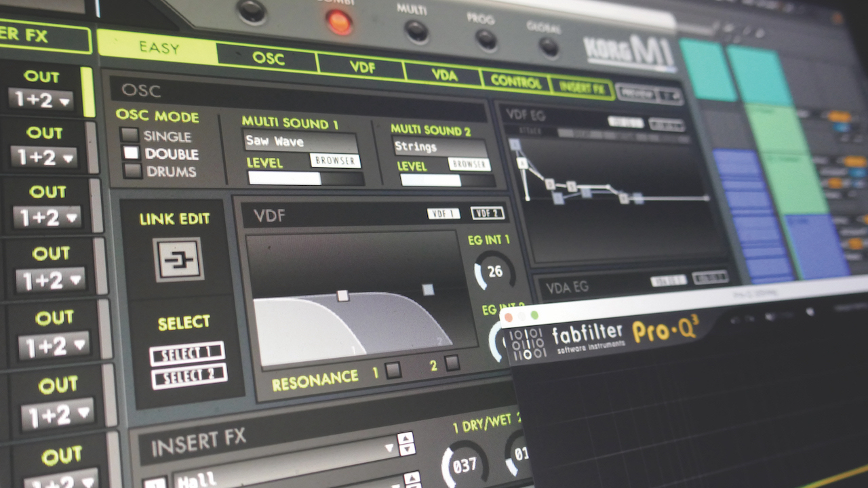
Task: Switch to the CONTROL tab
Action: point(516,81)
